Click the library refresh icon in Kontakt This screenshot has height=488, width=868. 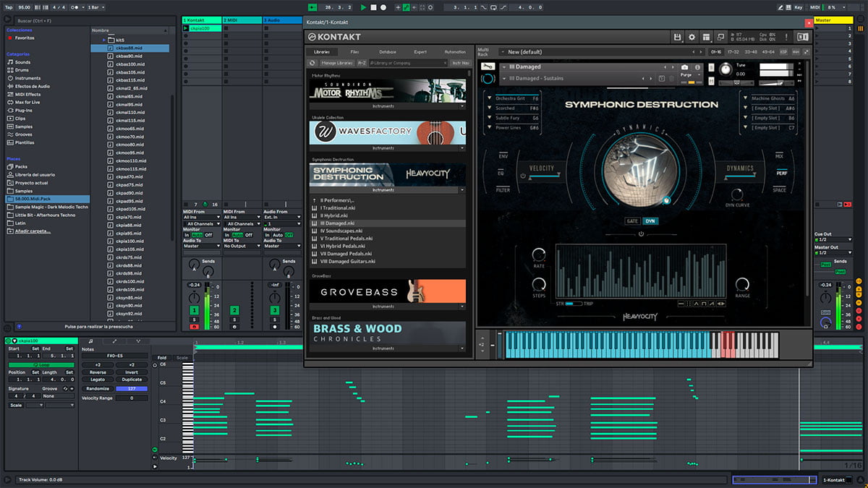(x=312, y=63)
